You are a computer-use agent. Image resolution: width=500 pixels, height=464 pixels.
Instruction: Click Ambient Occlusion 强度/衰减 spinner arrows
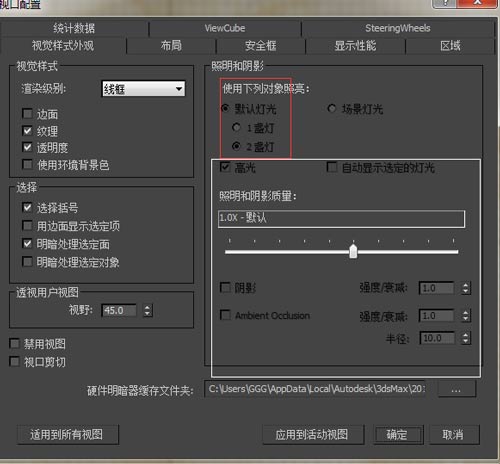[x=466, y=316]
